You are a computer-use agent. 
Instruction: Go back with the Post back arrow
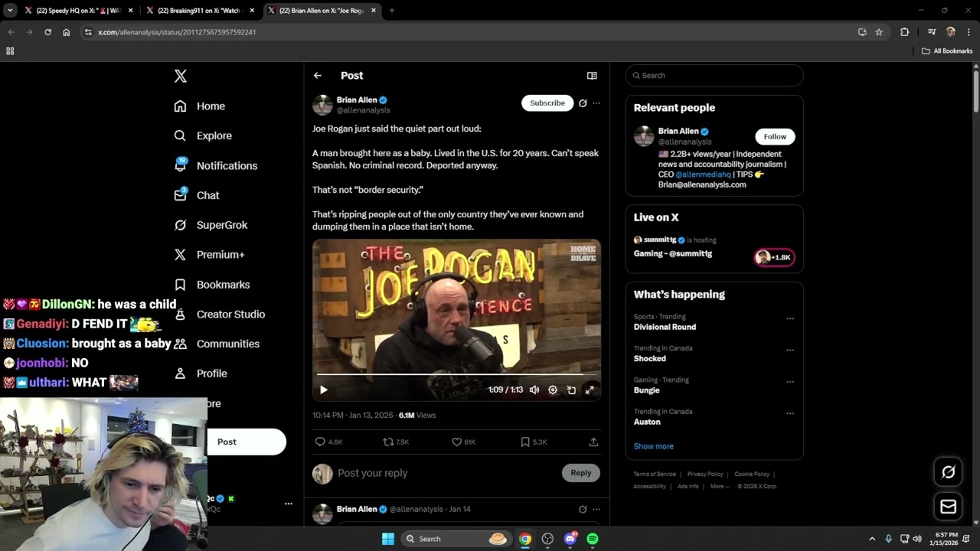(318, 76)
